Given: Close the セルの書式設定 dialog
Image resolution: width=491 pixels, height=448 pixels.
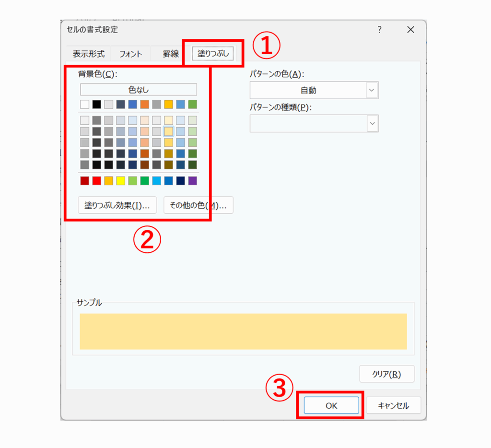Looking at the screenshot, I should pos(410,30).
